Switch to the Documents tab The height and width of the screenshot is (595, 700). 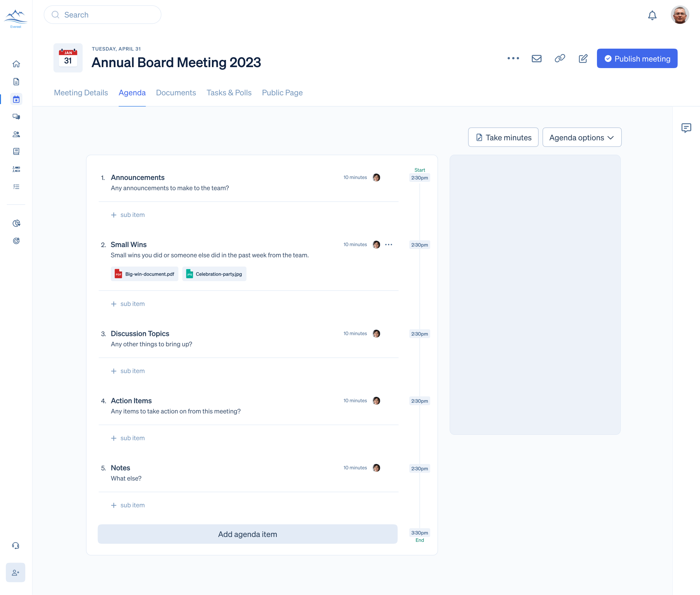(176, 93)
